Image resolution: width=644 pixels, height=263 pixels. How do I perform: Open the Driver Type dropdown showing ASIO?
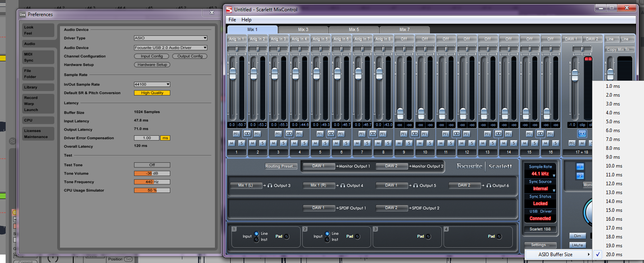pyautogui.click(x=170, y=38)
